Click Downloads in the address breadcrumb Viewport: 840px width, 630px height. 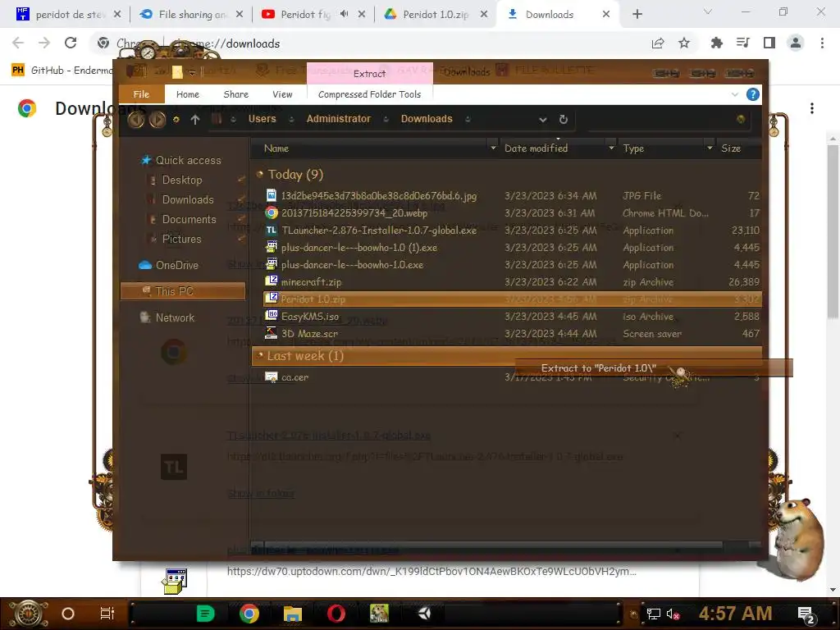pos(427,119)
